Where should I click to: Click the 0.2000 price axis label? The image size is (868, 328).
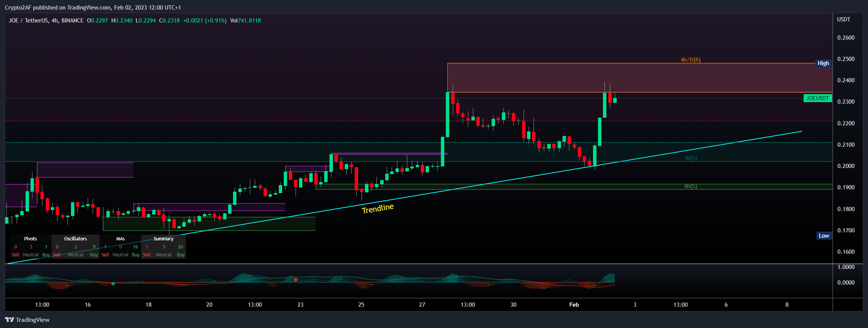[846, 166]
